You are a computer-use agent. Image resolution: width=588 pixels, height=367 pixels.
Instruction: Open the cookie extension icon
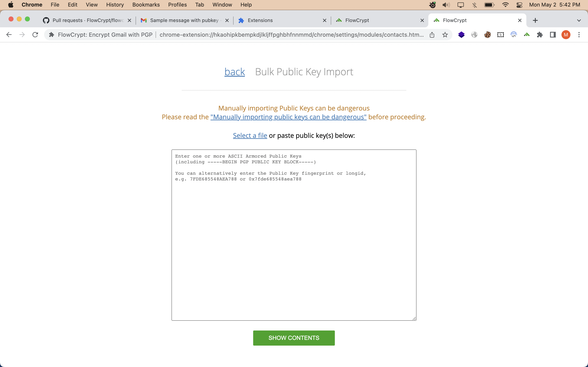tap(487, 35)
